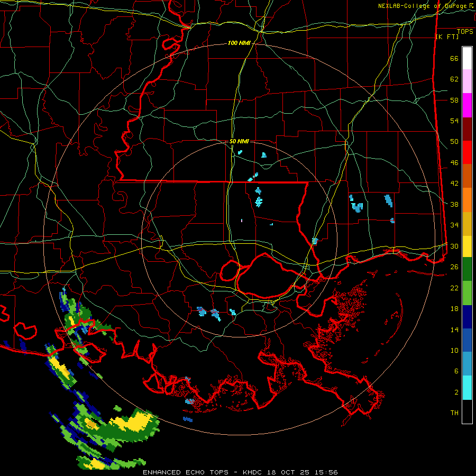Click the dark green legend swatch
The height and width of the screenshot is (476, 476).
tap(467, 269)
